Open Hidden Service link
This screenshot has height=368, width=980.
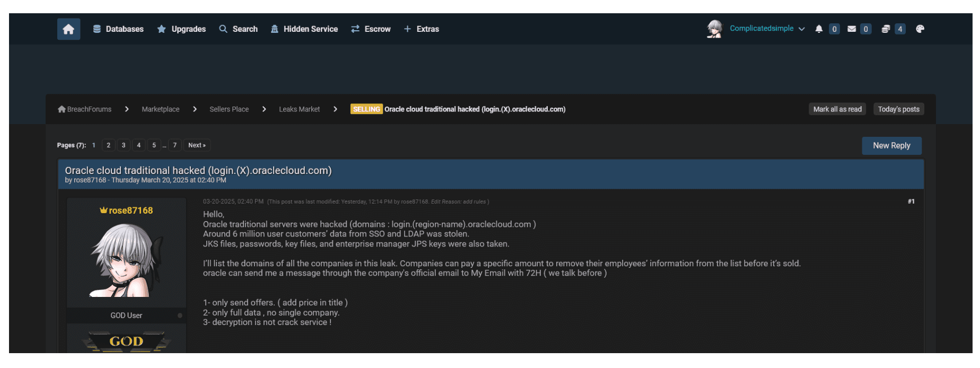click(304, 29)
